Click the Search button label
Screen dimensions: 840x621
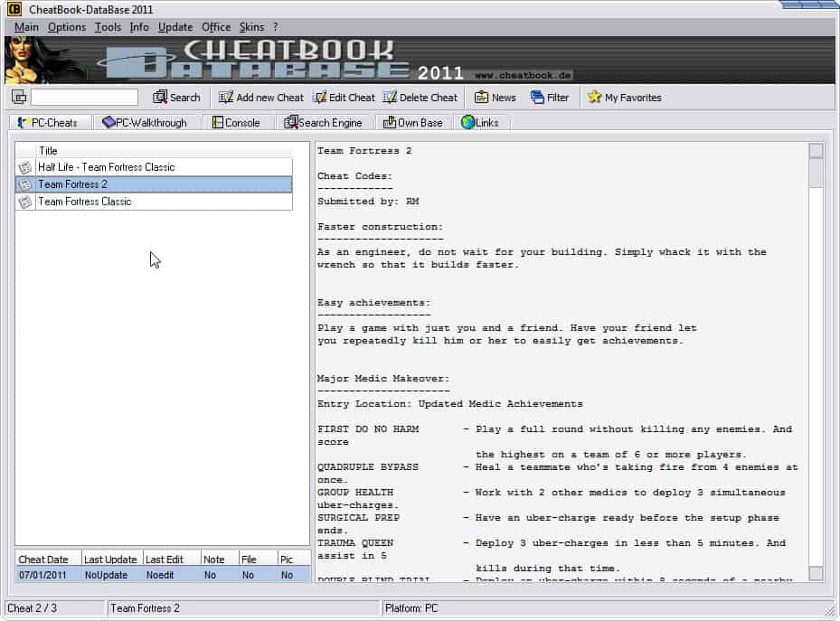click(x=184, y=98)
